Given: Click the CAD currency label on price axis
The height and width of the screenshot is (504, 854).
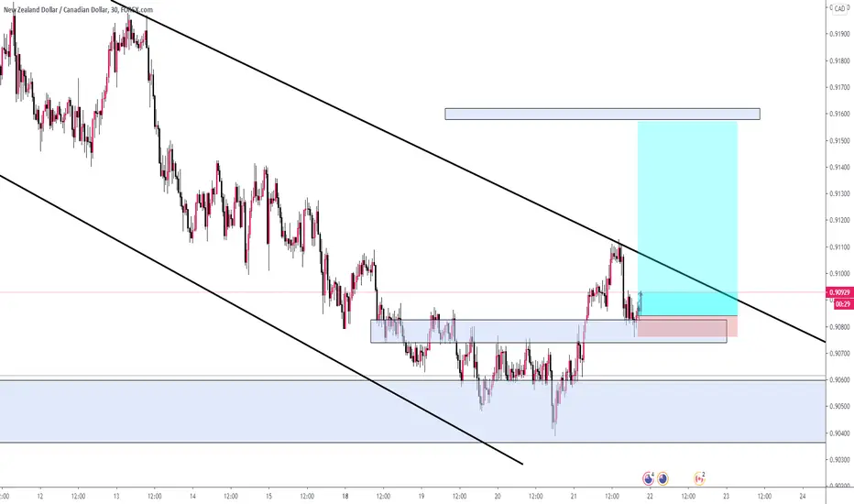Looking at the screenshot, I should point(839,9).
